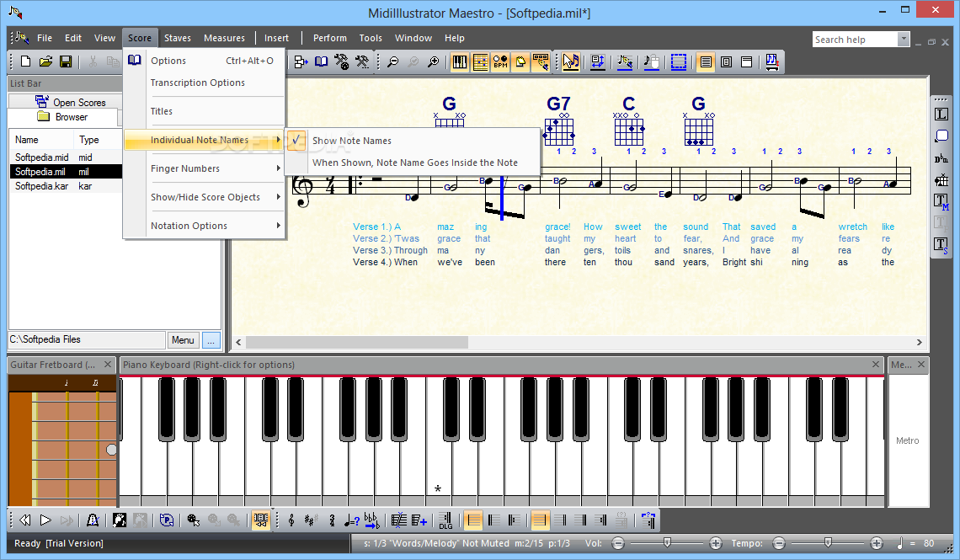Click the L lyrics tool in side toolbar
The image size is (960, 560).
[x=941, y=115]
